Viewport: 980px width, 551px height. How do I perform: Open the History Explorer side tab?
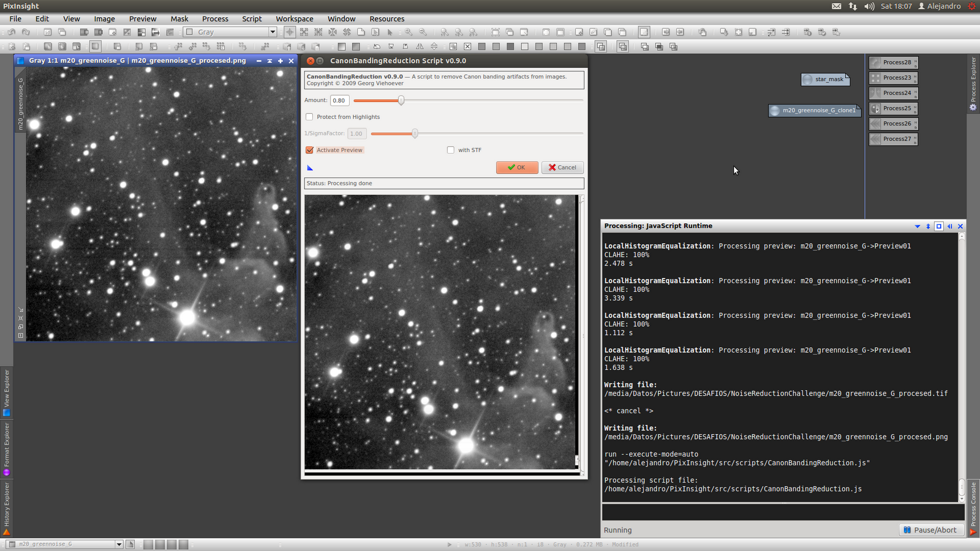7,508
